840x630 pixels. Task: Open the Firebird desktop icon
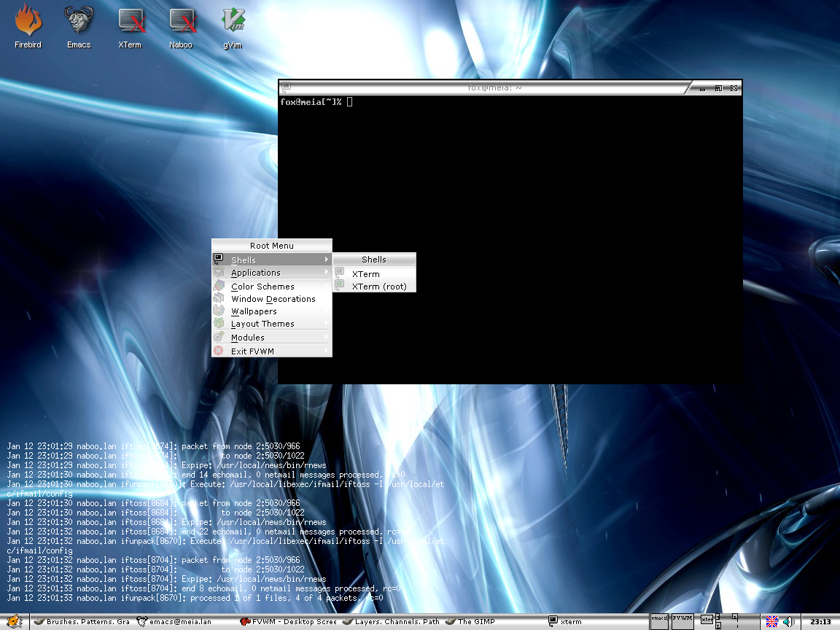pos(28,26)
